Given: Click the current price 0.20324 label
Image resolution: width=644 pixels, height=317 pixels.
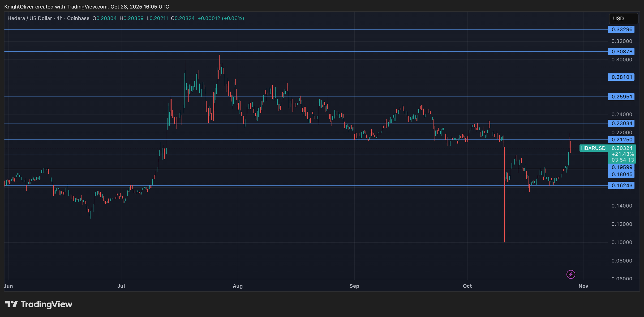Looking at the screenshot, I should (622, 148).
